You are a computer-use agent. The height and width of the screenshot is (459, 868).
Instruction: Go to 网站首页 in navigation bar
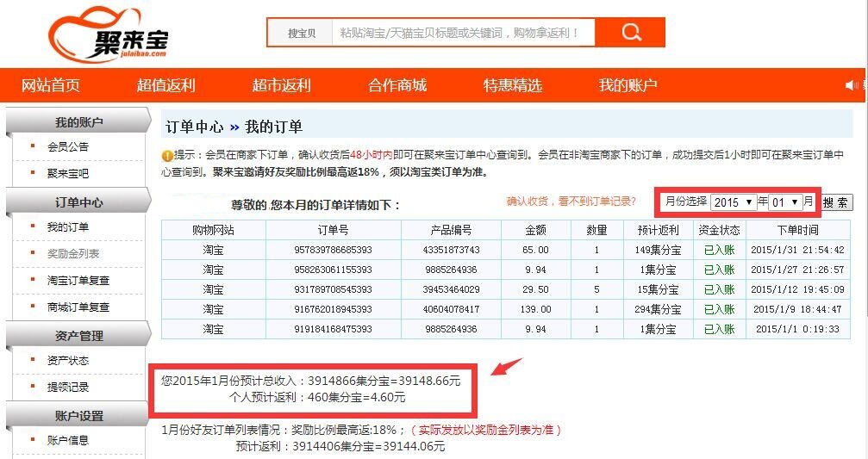coord(51,85)
